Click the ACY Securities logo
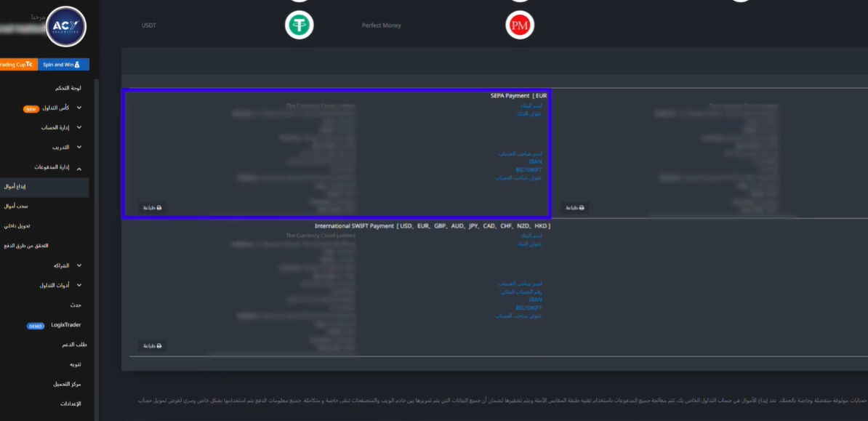This screenshot has height=421, width=868. pos(66,27)
